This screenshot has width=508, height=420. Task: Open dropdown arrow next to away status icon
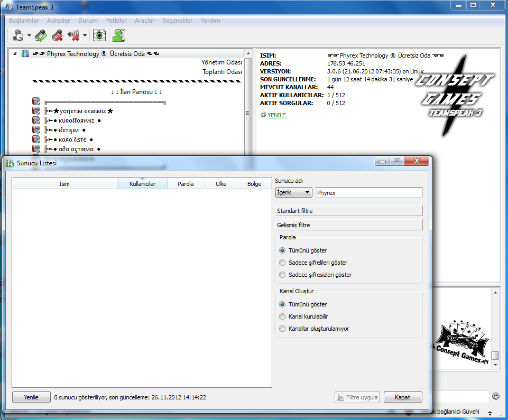pyautogui.click(x=29, y=36)
